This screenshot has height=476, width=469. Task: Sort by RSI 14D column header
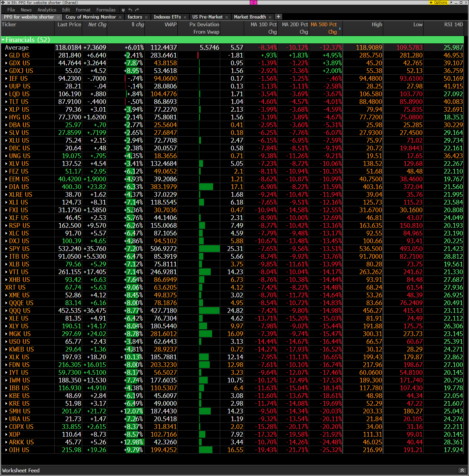click(x=454, y=25)
